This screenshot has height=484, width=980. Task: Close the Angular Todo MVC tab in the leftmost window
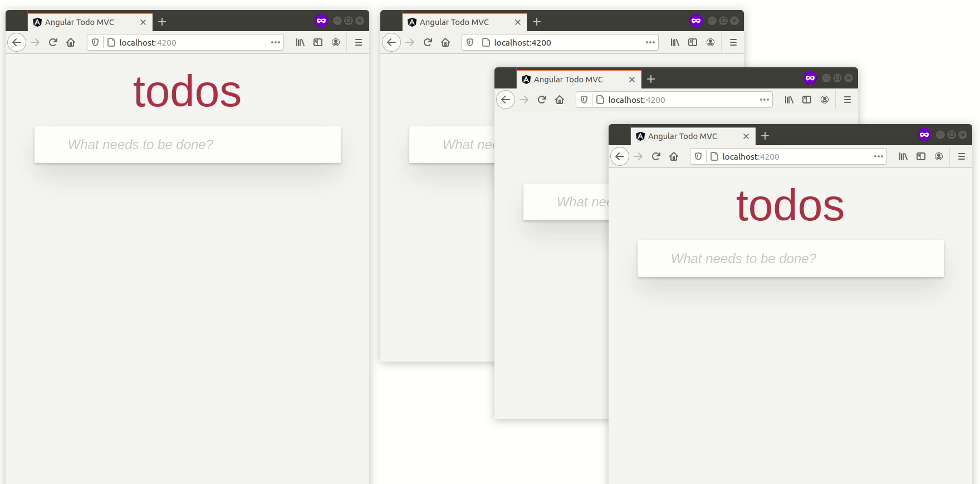click(143, 22)
